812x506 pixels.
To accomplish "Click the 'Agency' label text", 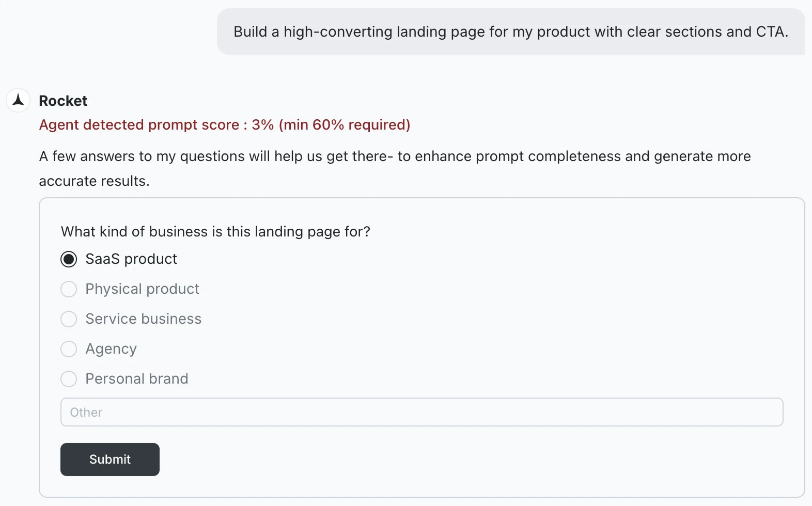I will click(111, 349).
